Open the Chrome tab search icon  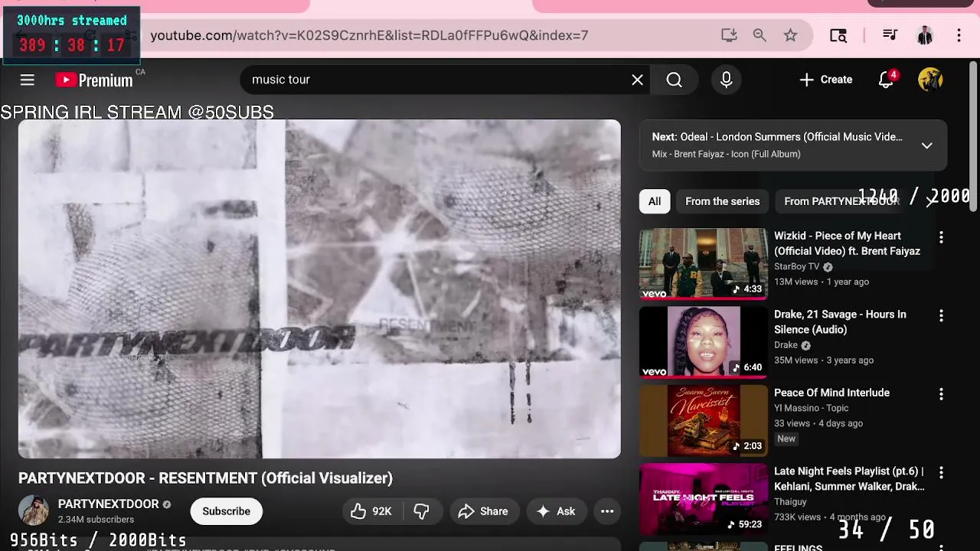tap(838, 35)
